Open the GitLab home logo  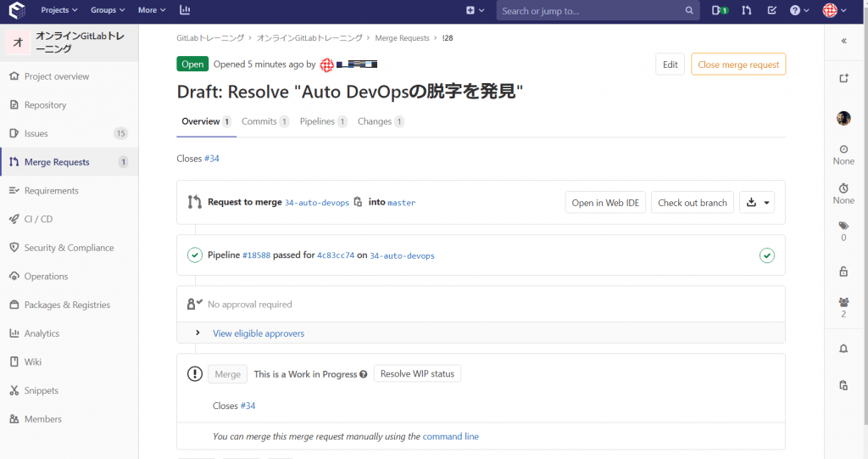point(18,10)
